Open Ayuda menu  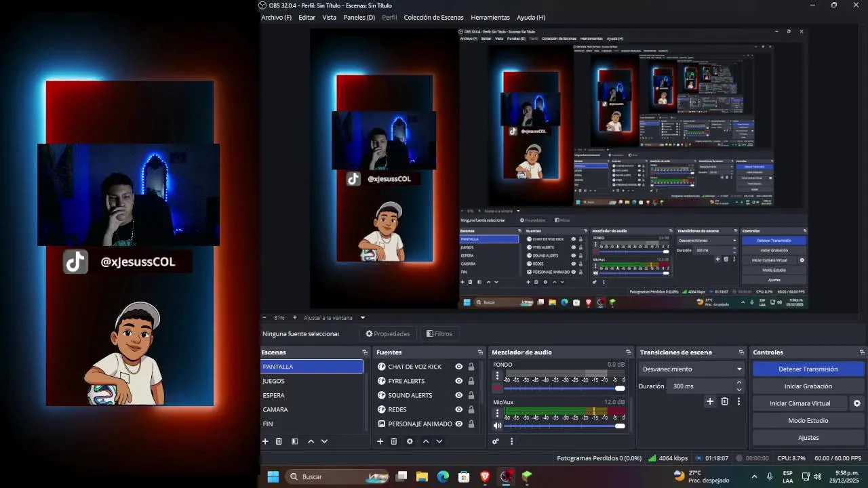(x=530, y=18)
